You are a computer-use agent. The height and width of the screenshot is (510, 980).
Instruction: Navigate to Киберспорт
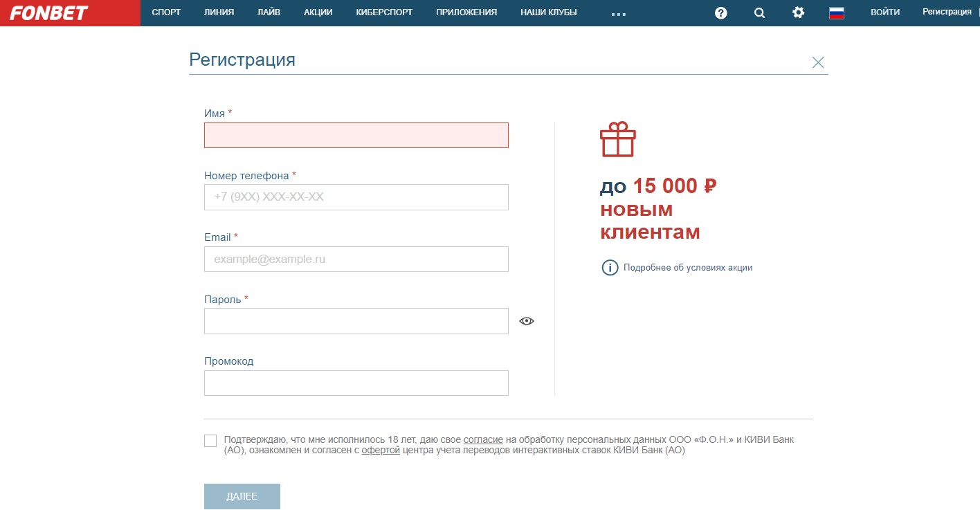pyautogui.click(x=384, y=12)
